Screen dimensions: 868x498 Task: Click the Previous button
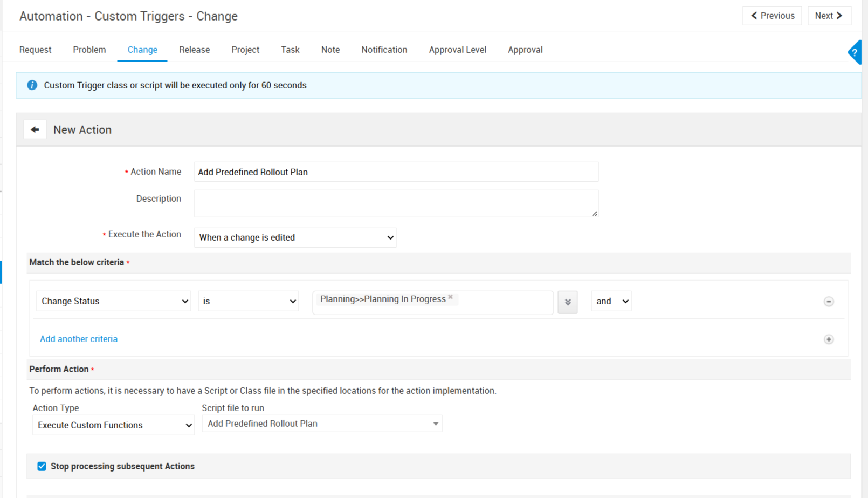[772, 16]
